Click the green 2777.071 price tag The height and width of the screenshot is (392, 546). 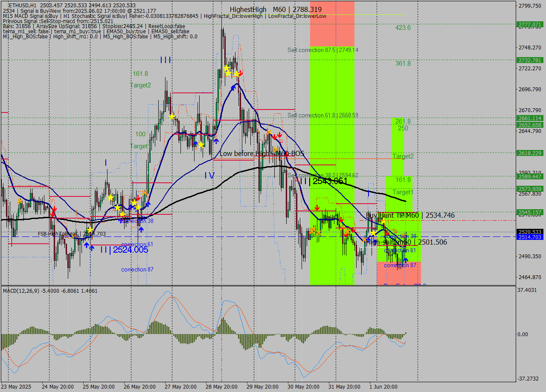(x=529, y=24)
